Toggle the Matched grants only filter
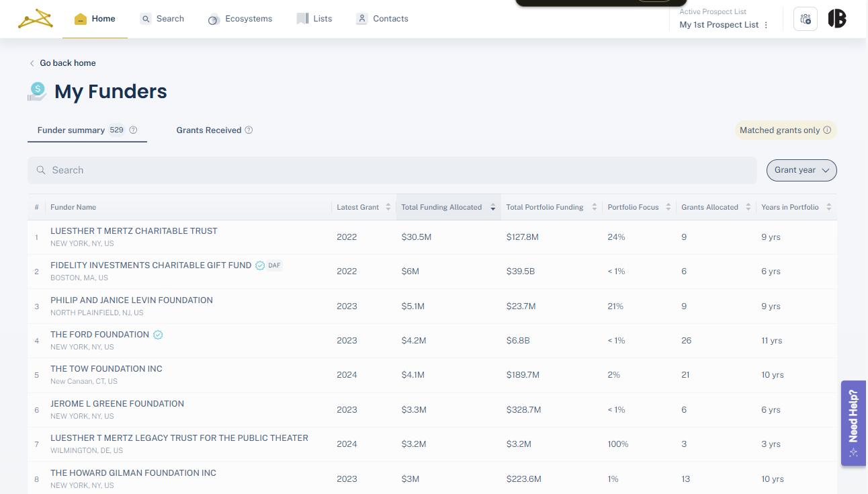Screen dimensions: 868x494 (x=780, y=130)
